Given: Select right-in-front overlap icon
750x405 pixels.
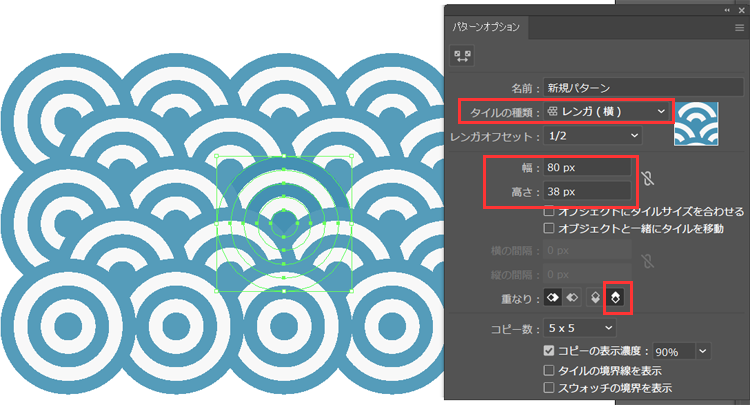Looking at the screenshot, I should point(572,298).
